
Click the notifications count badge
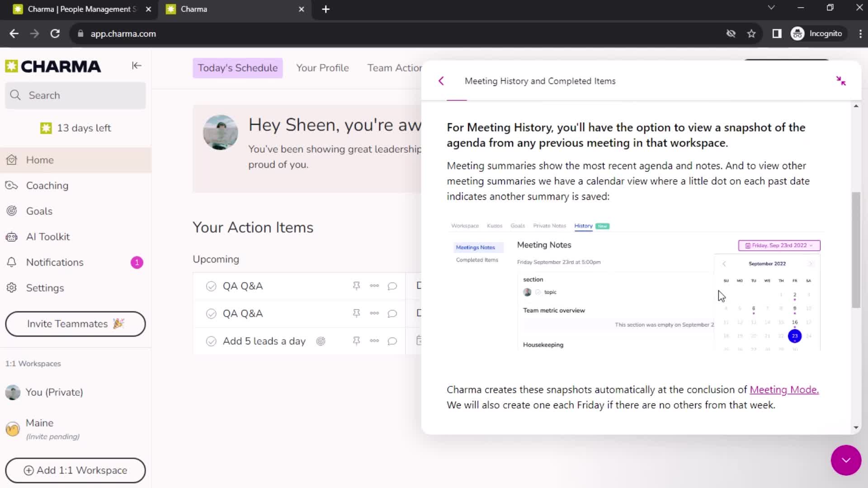click(137, 263)
